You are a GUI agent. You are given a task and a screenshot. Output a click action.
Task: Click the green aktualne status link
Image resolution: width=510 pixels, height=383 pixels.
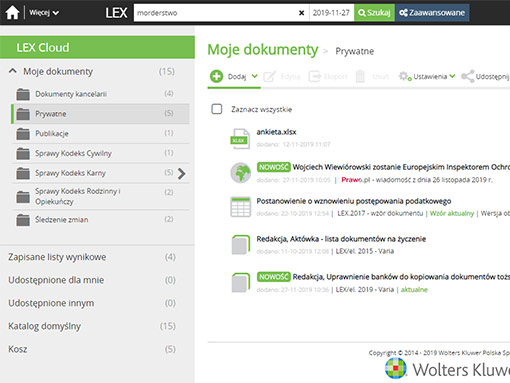(x=414, y=290)
